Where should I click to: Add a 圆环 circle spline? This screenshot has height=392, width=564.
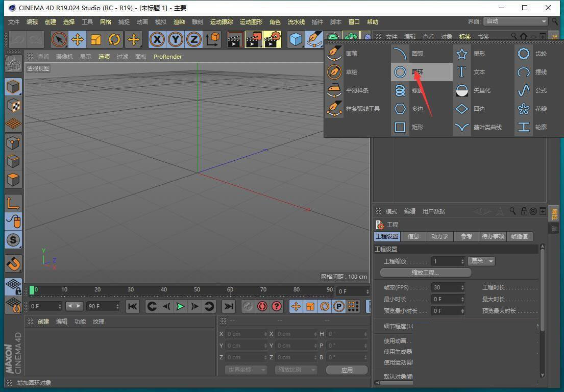[x=422, y=72]
